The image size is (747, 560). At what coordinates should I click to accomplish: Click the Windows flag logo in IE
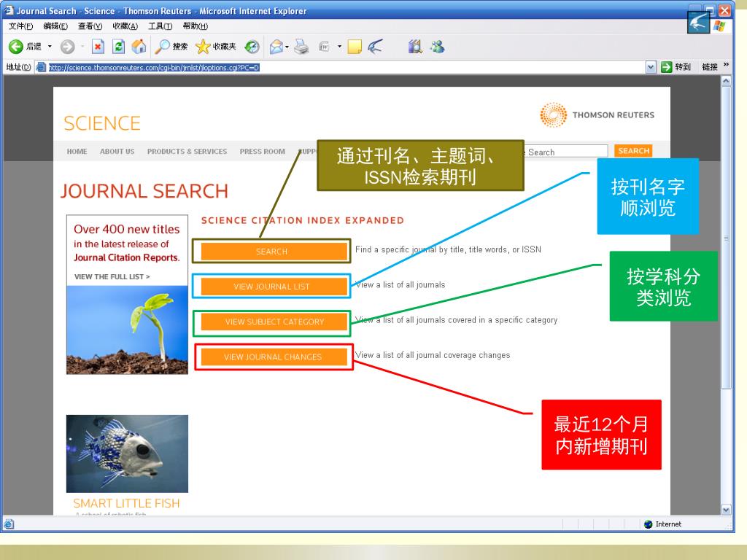click(x=719, y=26)
